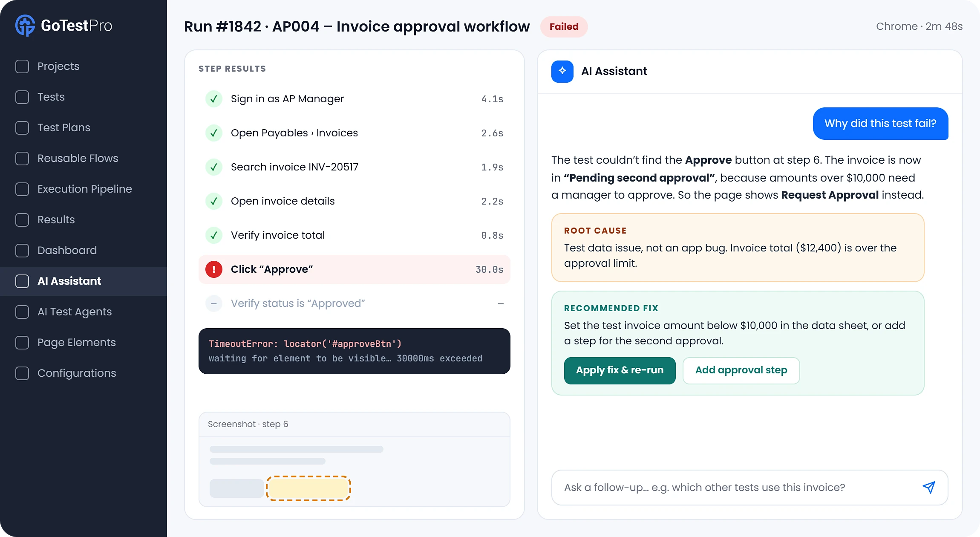The image size is (980, 537).
Task: Open Page Elements in the sidebar
Action: click(x=84, y=343)
